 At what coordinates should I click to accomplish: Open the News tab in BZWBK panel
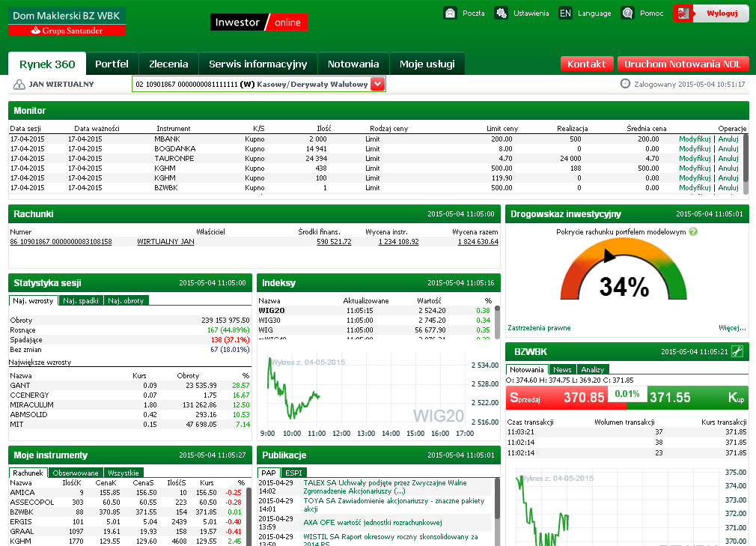[562, 369]
